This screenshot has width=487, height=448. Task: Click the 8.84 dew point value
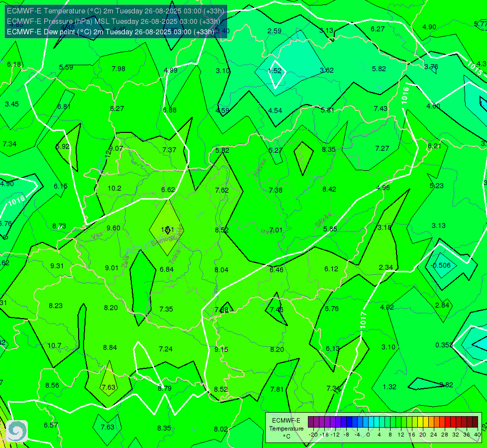click(110, 347)
